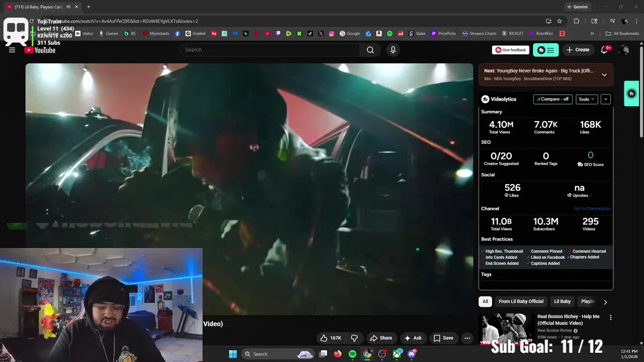644x362 pixels.
Task: Open the Stake bookmark
Action: 417,34
